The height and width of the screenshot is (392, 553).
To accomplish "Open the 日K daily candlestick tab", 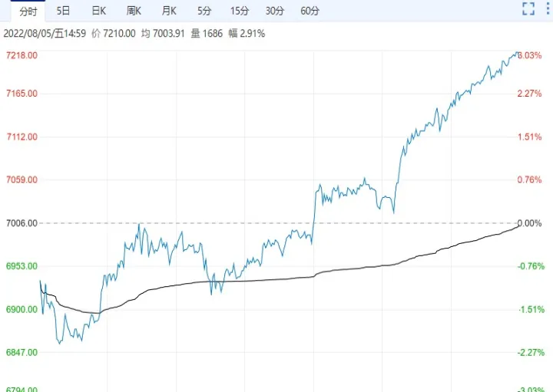I will click(98, 11).
